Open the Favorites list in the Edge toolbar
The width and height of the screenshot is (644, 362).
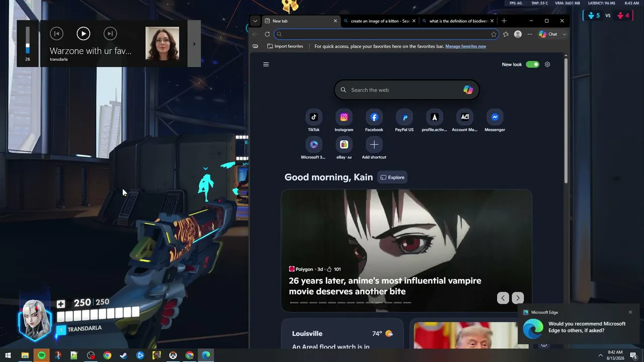coord(506,34)
